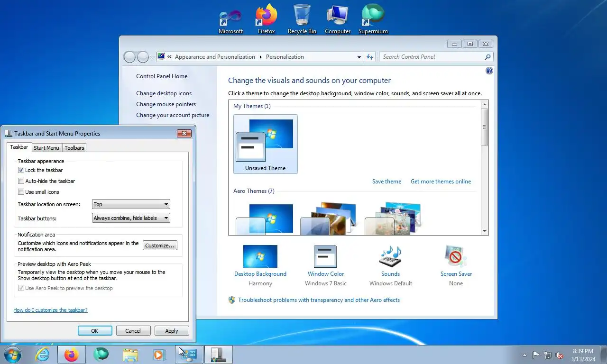Expand the breadcrumb double-chevron in address bar
607x364 pixels.
click(x=169, y=57)
